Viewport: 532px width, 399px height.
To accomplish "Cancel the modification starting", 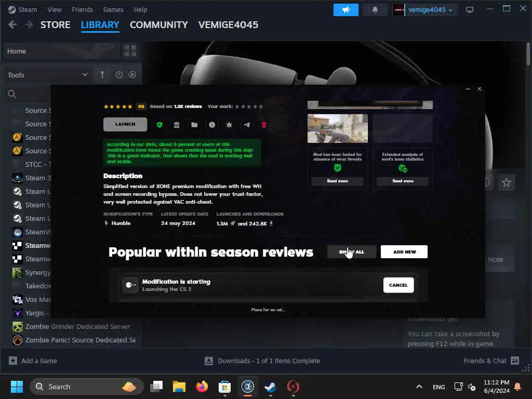I will [x=398, y=285].
